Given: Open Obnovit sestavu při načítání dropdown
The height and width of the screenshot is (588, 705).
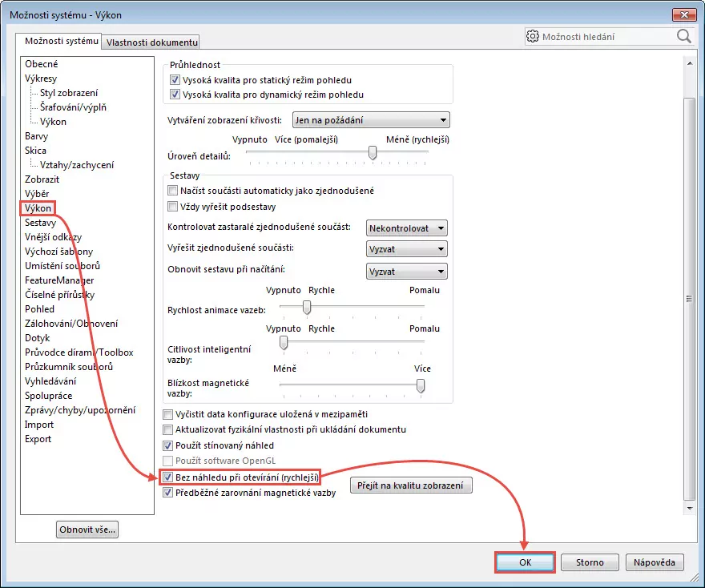Looking at the screenshot, I should tap(406, 272).
